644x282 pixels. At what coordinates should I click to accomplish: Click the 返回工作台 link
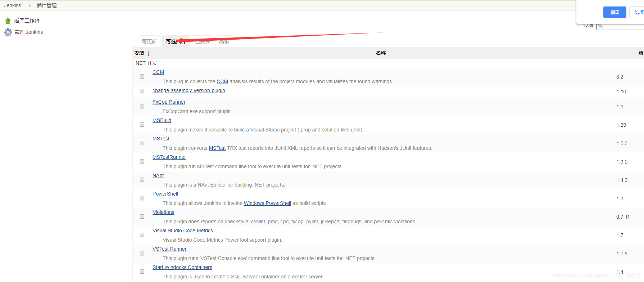pos(27,21)
